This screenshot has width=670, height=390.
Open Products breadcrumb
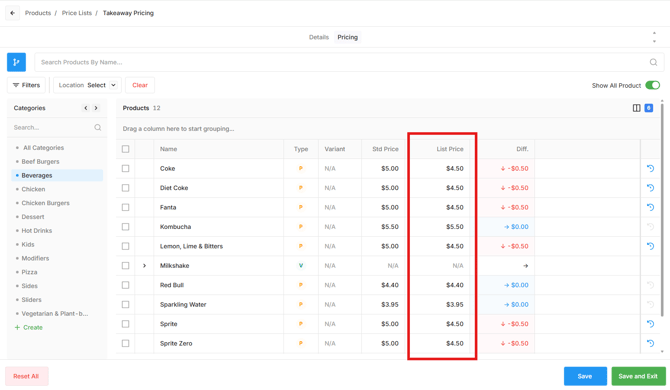click(x=38, y=13)
